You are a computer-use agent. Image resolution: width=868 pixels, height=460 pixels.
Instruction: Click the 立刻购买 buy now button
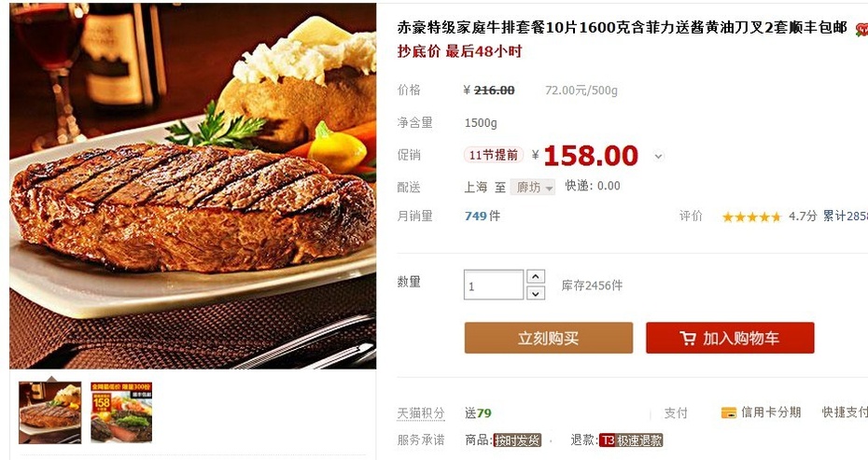pos(549,338)
